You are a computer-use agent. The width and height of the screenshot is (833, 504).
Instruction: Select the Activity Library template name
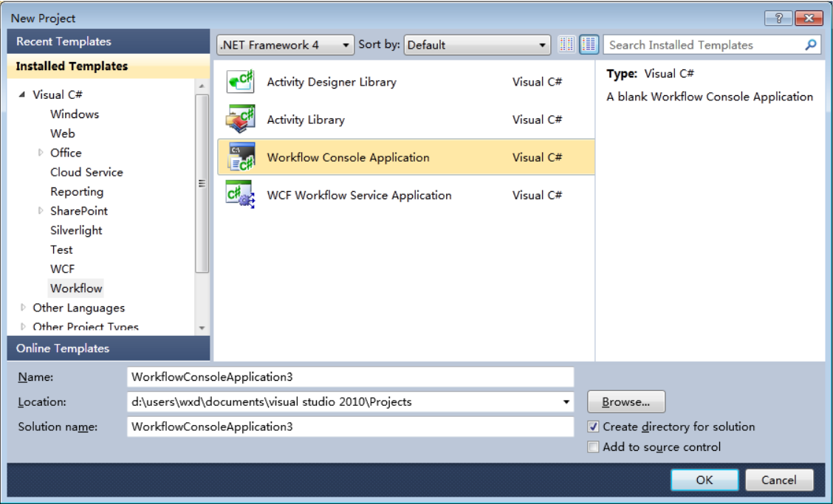click(x=306, y=120)
